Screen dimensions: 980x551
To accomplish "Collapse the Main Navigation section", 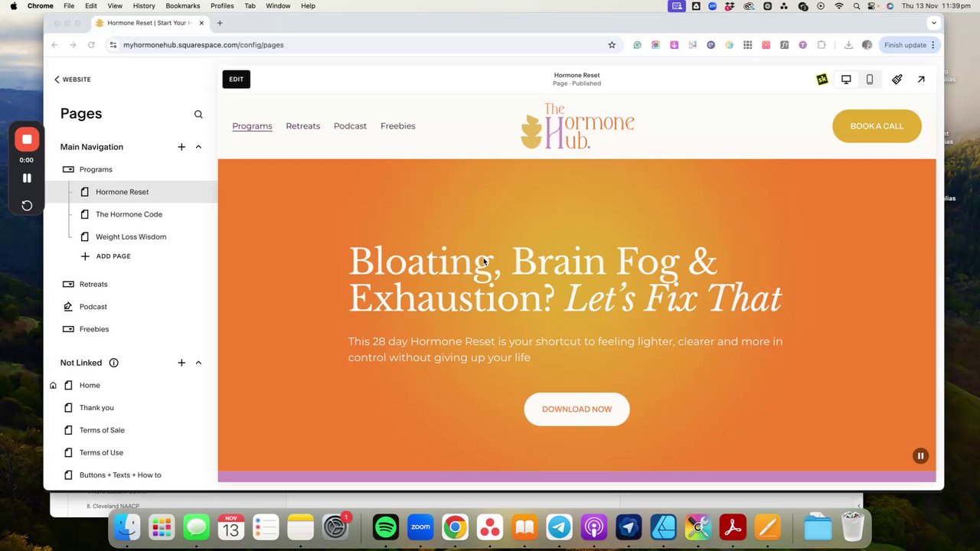I will tap(198, 147).
